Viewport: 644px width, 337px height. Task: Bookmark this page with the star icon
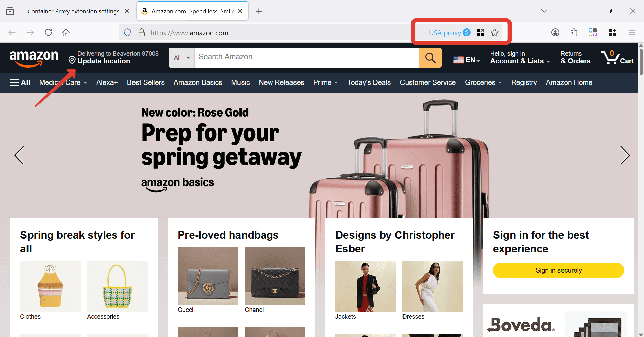[x=495, y=33]
